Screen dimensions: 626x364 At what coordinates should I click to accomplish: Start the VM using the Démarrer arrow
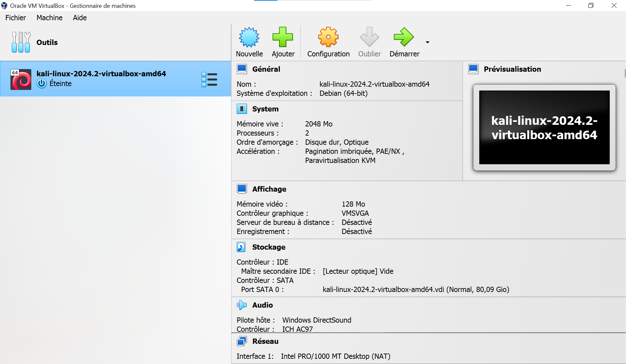pos(404,37)
